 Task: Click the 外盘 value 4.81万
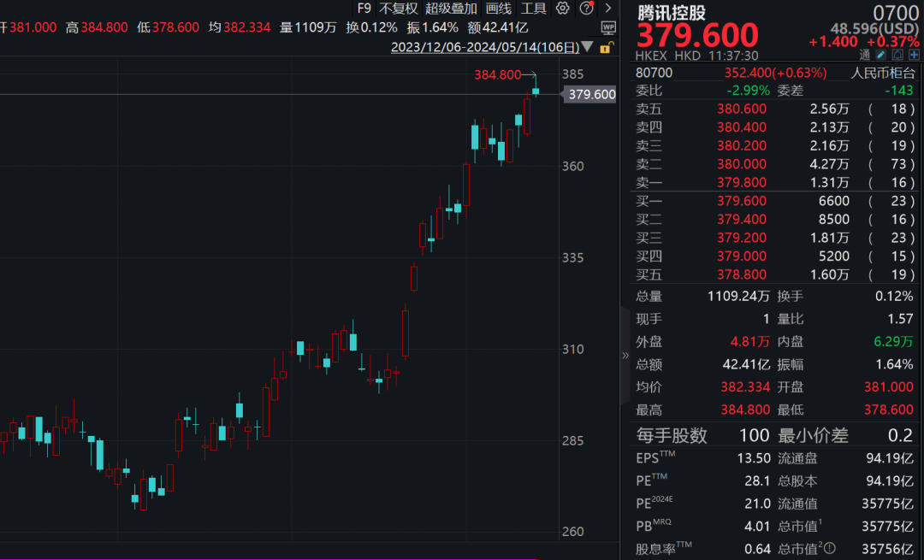(750, 341)
